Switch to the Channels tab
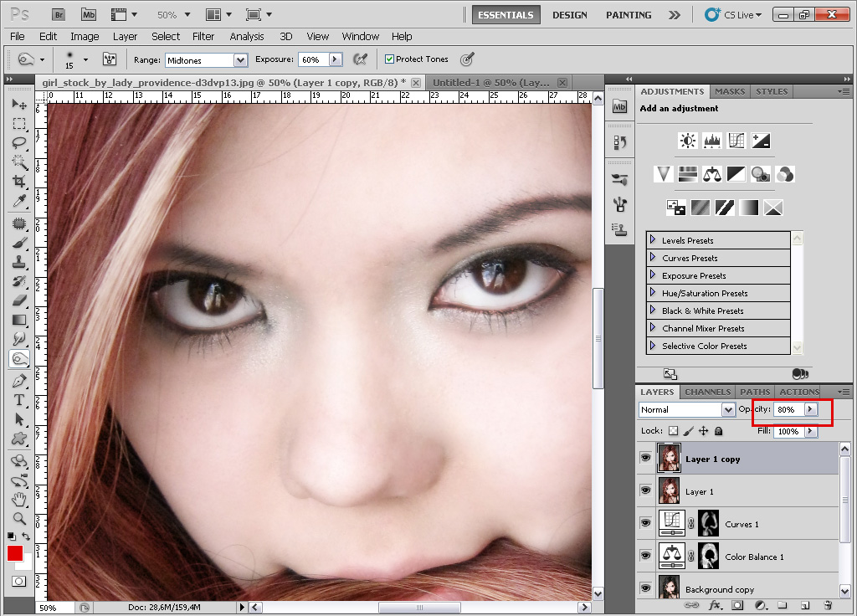857x616 pixels. click(x=707, y=392)
